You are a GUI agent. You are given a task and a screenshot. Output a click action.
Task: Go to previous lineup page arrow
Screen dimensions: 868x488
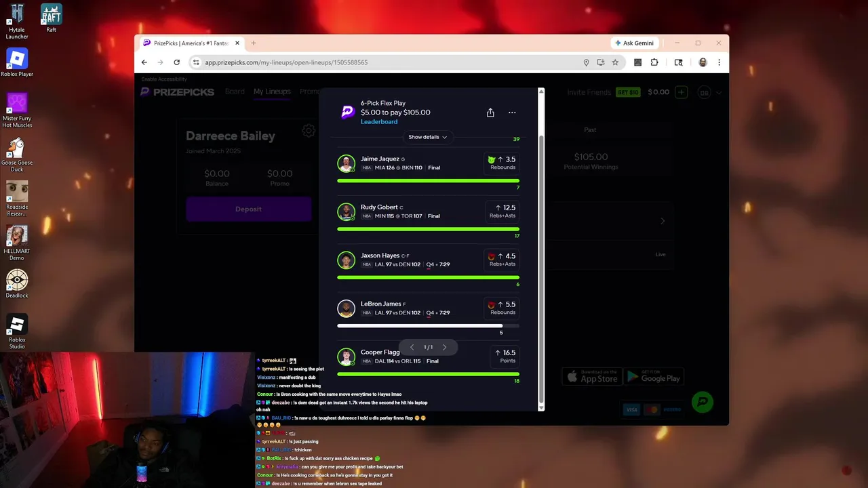(412, 347)
